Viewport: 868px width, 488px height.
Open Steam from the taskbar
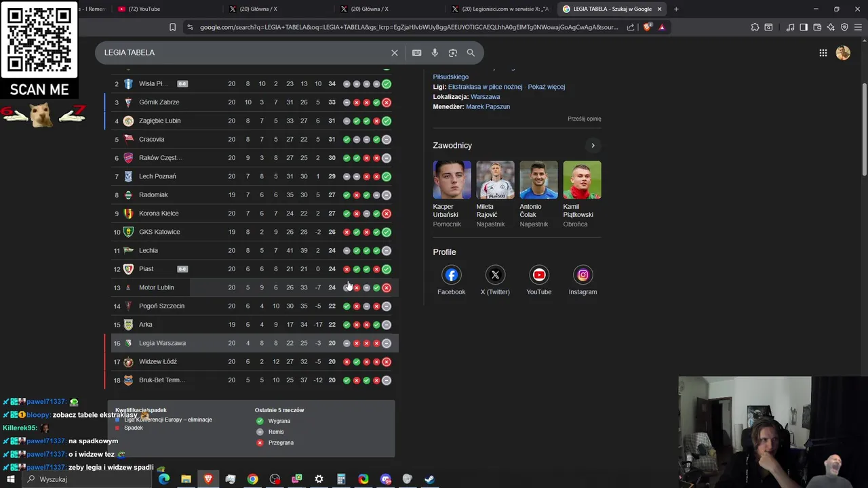tap(429, 479)
